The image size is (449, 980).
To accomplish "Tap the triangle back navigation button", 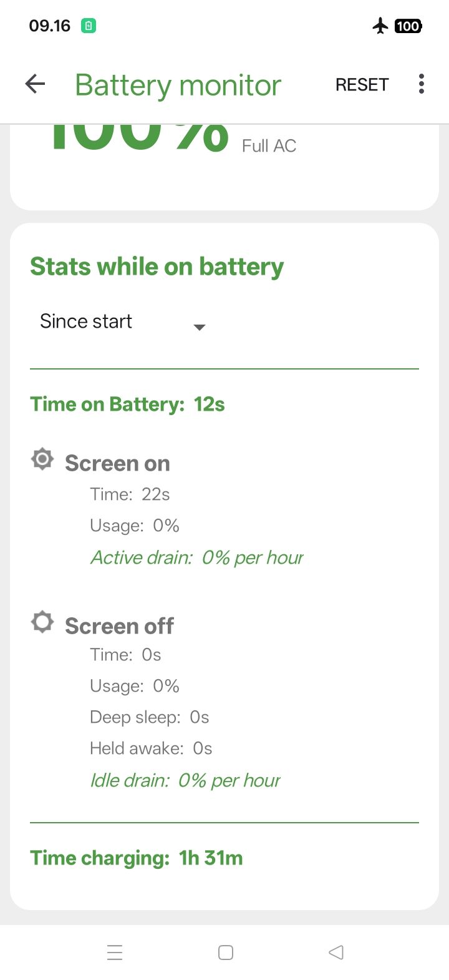I will click(x=336, y=952).
